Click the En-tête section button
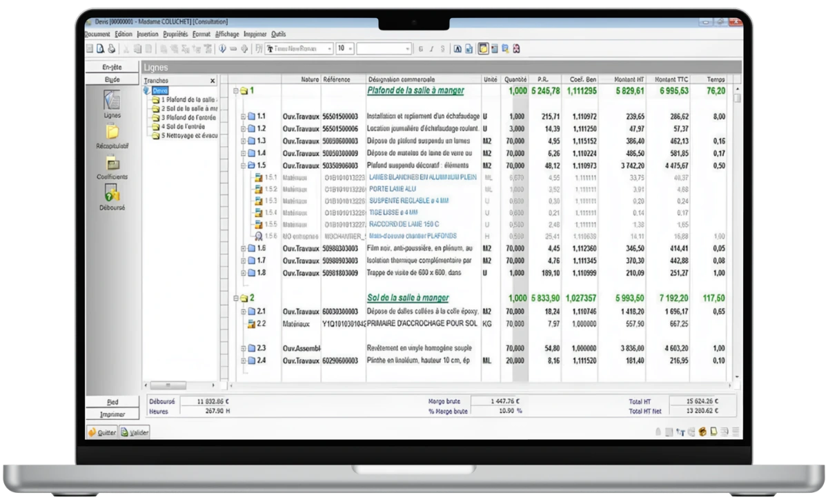Screen dimensions: 828x504 (x=112, y=68)
